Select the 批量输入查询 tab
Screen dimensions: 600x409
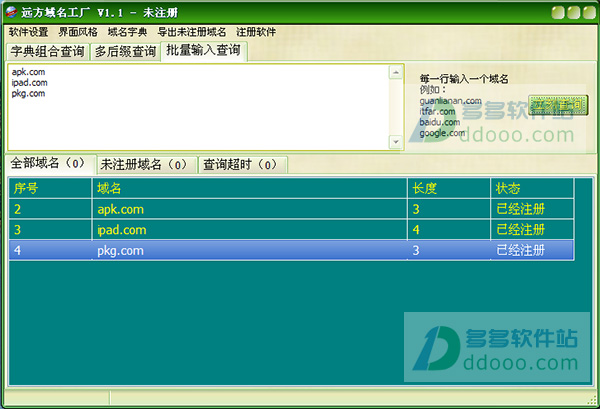pyautogui.click(x=204, y=51)
